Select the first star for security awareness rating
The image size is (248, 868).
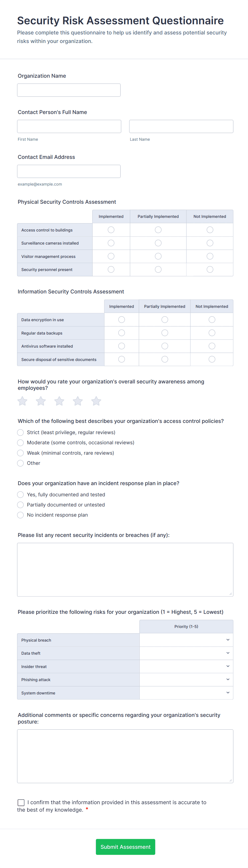(x=22, y=401)
